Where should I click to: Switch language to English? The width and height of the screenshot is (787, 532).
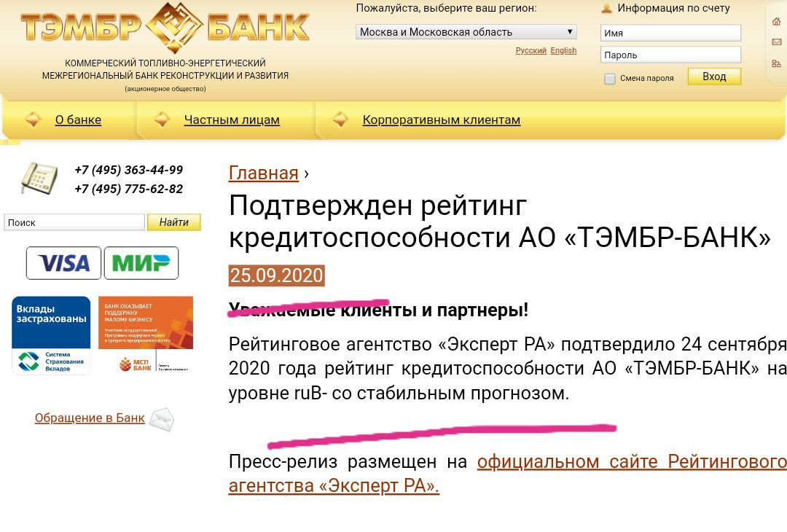(563, 51)
